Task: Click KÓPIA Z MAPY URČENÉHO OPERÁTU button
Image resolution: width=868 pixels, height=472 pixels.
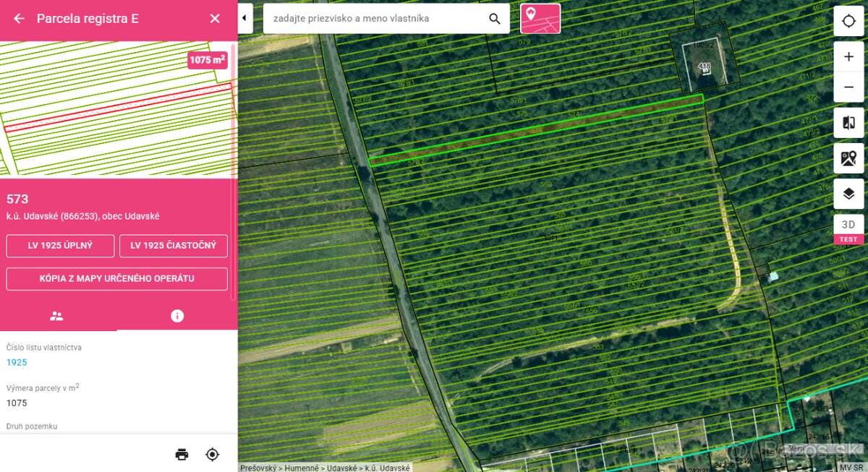Action: [117, 278]
